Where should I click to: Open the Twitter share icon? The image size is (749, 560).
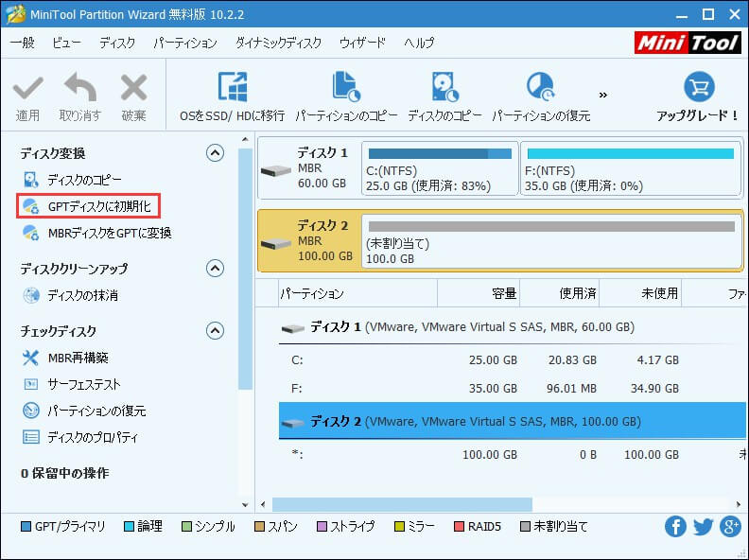click(703, 527)
